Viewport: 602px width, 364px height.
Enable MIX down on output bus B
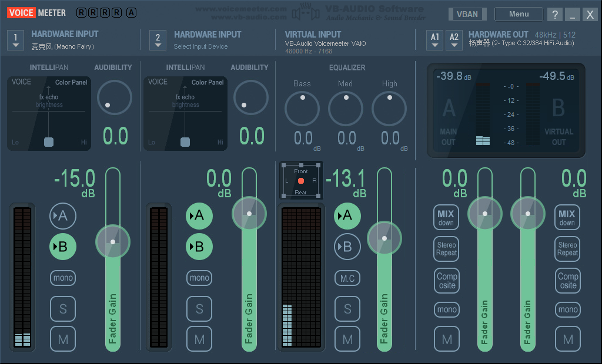[x=567, y=217]
